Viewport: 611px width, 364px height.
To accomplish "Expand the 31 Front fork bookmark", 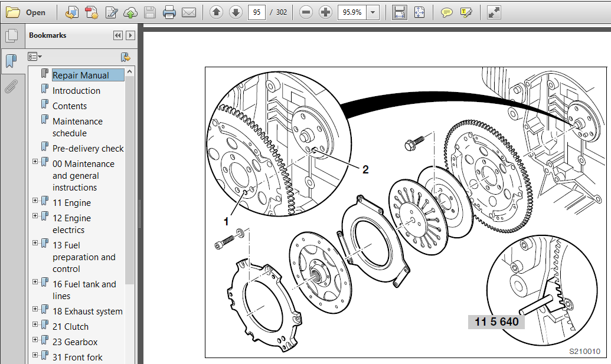I will click(x=35, y=355).
